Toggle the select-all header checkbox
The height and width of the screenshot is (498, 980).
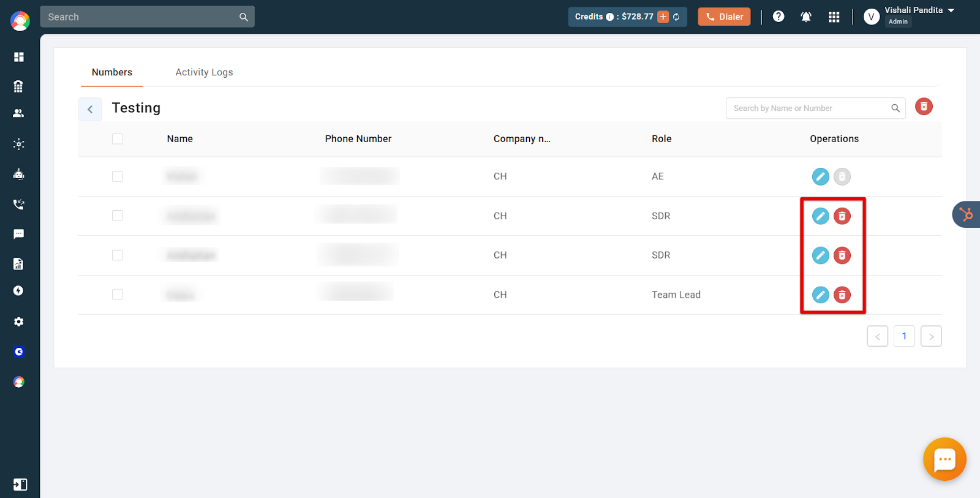coord(118,139)
